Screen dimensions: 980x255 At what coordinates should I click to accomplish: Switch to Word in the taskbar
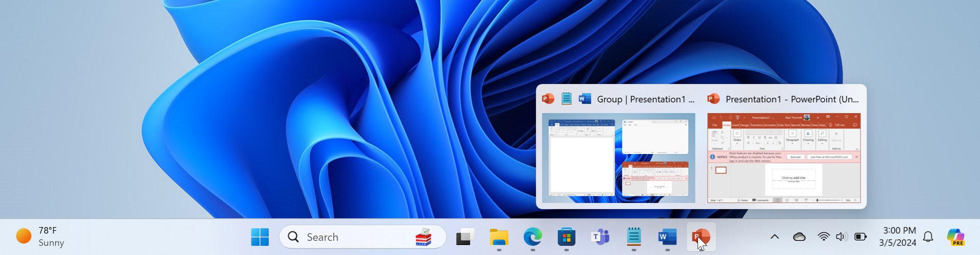[x=667, y=237]
